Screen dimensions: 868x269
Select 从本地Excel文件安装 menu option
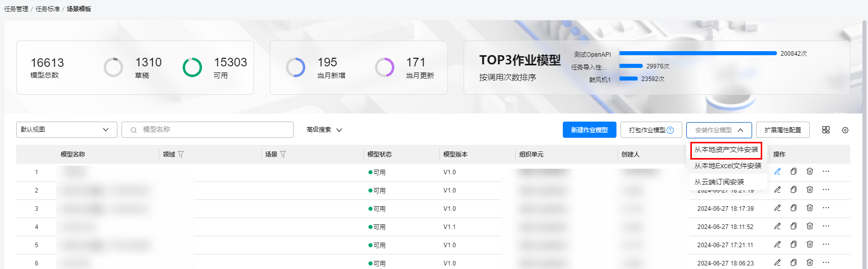click(728, 166)
